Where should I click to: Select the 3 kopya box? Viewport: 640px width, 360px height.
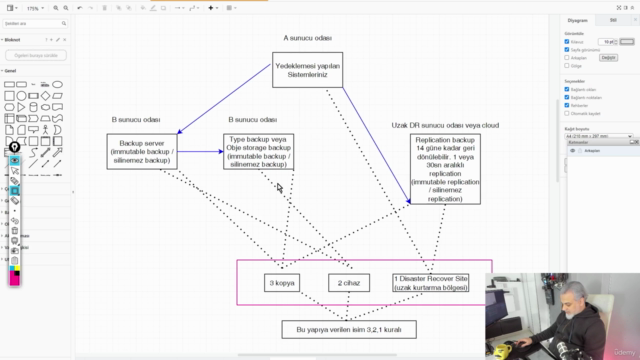click(282, 283)
